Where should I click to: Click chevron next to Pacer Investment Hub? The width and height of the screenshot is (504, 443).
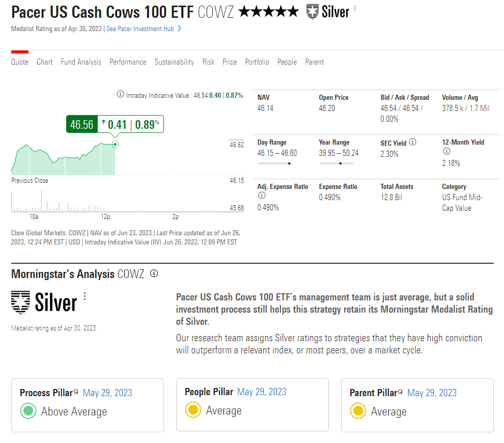(179, 29)
